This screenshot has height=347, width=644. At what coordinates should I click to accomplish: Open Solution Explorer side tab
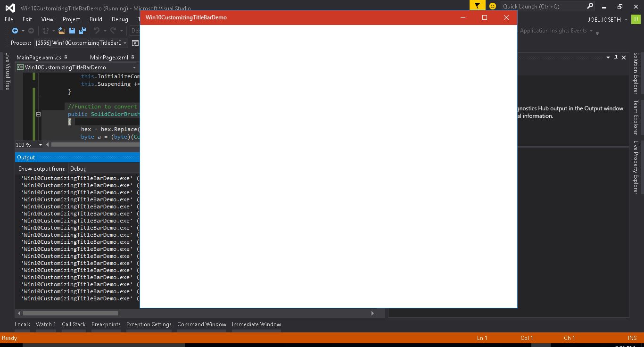pyautogui.click(x=636, y=73)
